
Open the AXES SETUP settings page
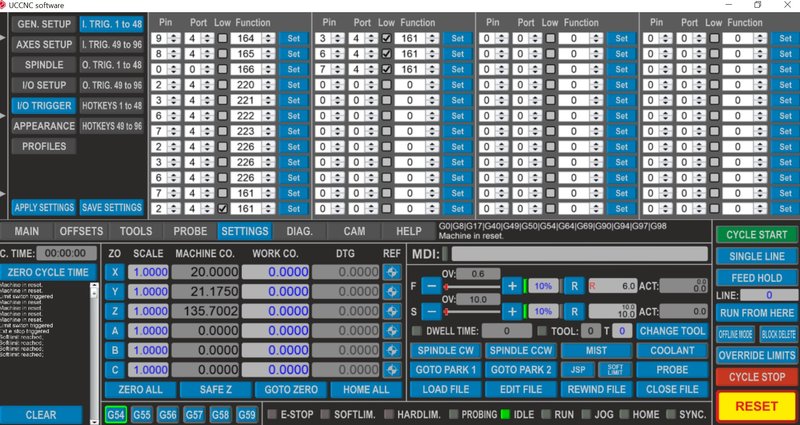pyautogui.click(x=44, y=44)
